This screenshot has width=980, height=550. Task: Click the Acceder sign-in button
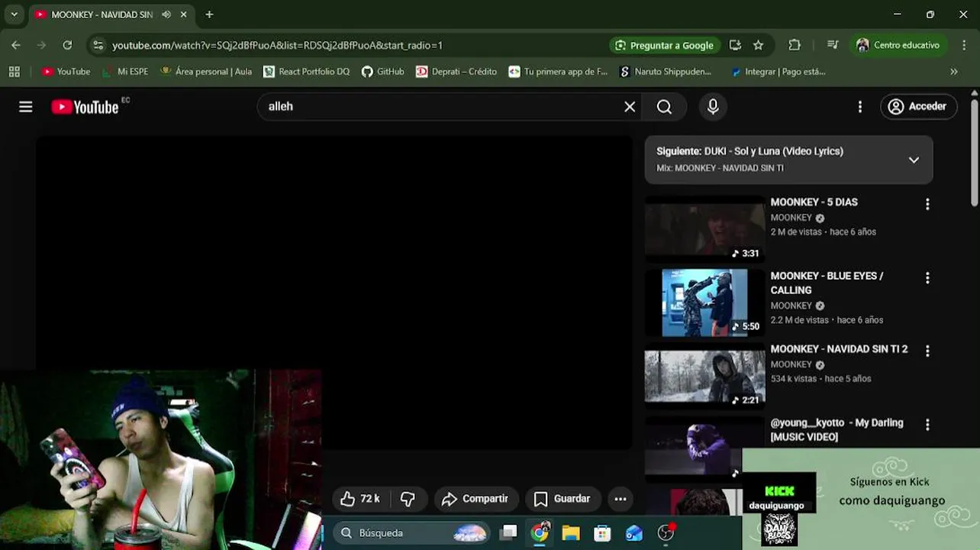(x=918, y=107)
